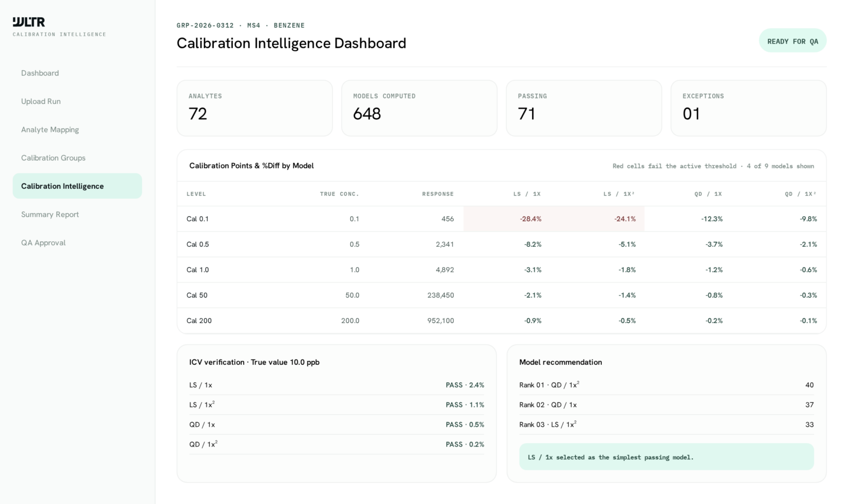Open the Exceptions 01 card

pyautogui.click(x=748, y=108)
